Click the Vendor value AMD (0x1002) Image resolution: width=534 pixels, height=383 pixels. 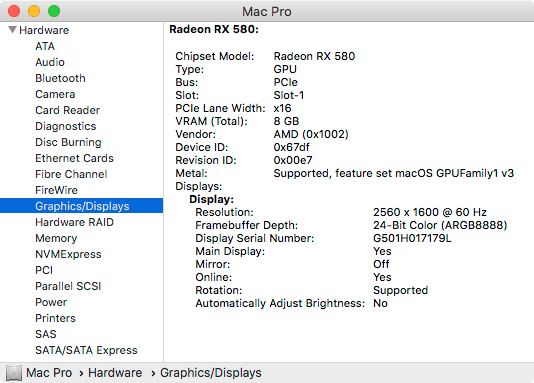pyautogui.click(x=311, y=134)
